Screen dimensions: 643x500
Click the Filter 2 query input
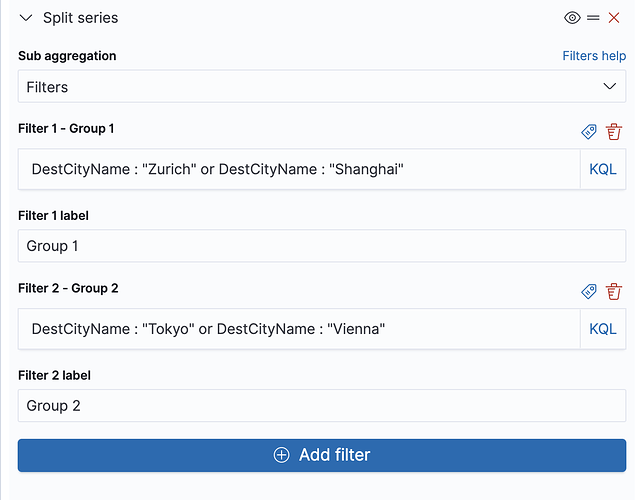(298, 329)
